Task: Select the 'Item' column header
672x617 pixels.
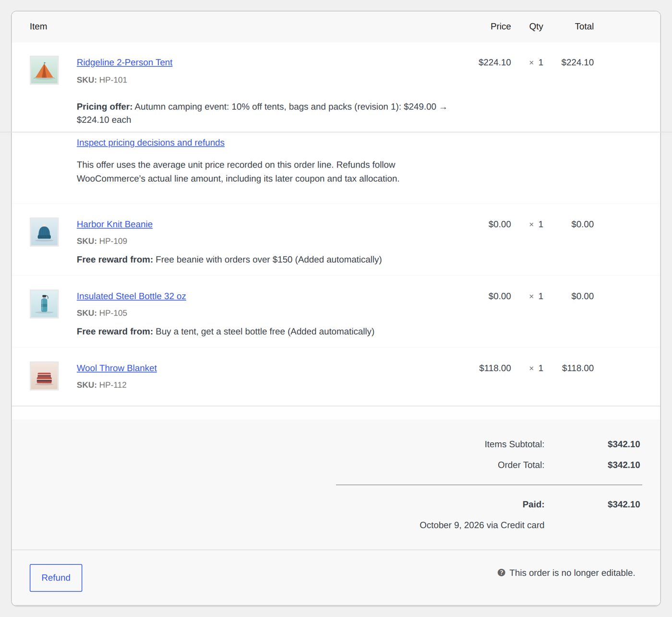Action: (x=38, y=26)
